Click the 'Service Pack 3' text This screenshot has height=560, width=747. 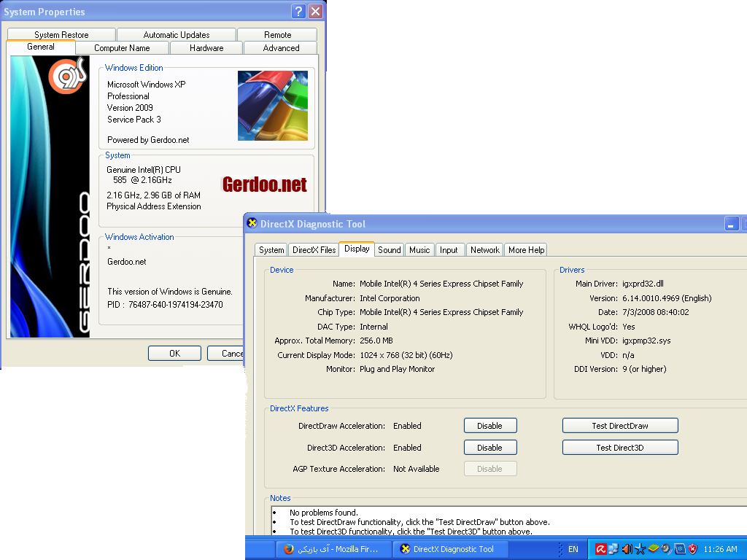(x=134, y=120)
